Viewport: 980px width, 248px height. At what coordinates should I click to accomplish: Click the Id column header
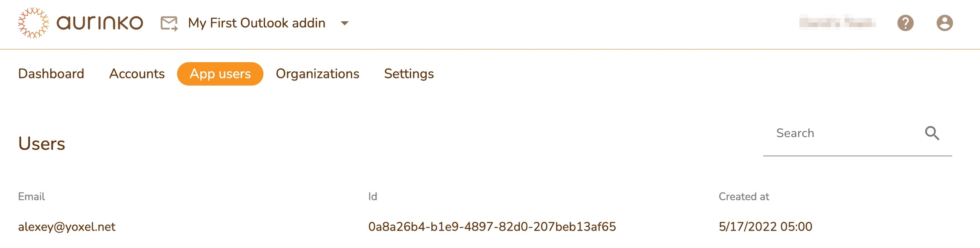(373, 196)
